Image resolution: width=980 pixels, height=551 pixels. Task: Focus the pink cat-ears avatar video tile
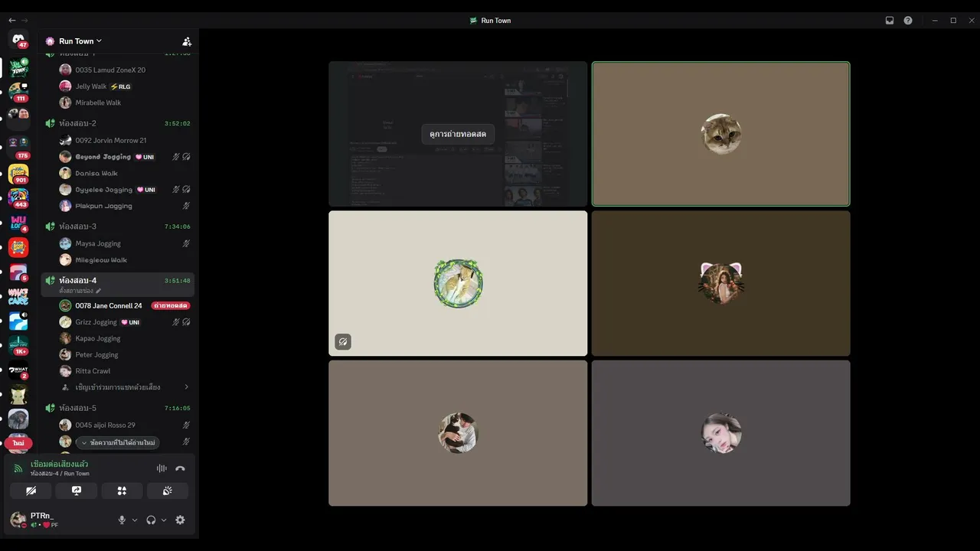coord(720,283)
